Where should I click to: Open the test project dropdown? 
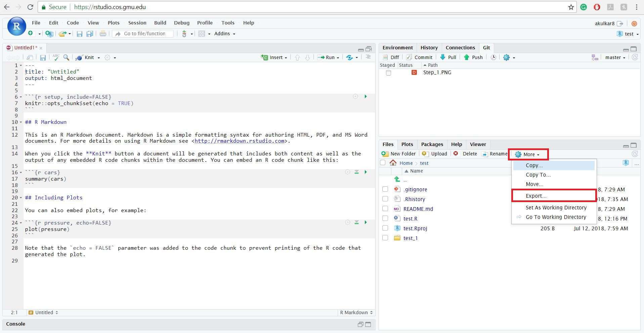(x=628, y=34)
